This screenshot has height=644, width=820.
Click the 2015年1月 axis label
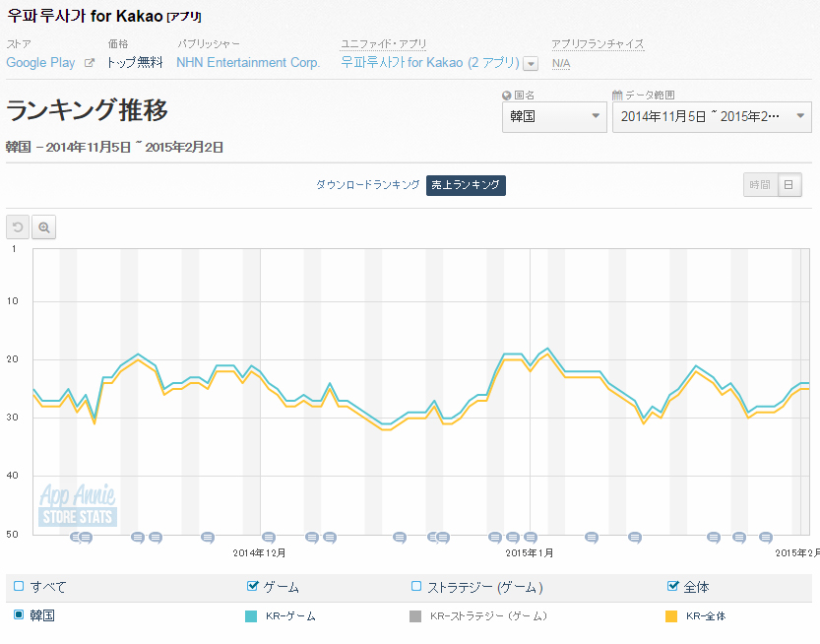[530, 553]
